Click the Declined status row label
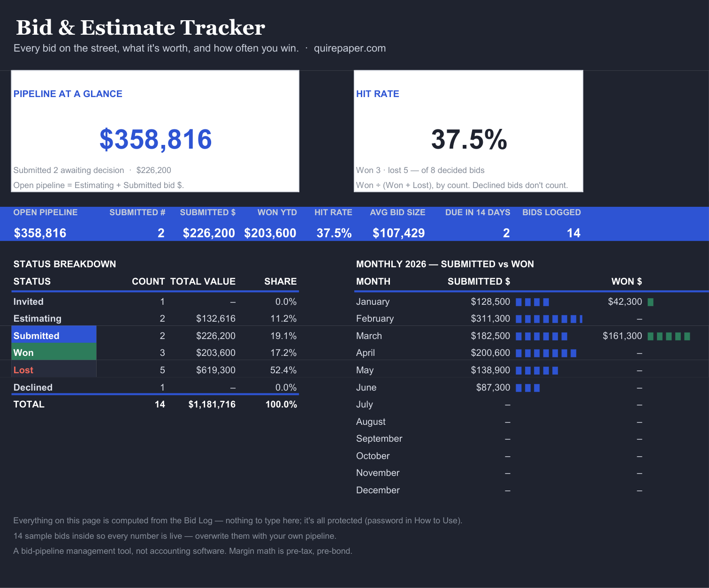Image resolution: width=709 pixels, height=588 pixels. pos(33,387)
